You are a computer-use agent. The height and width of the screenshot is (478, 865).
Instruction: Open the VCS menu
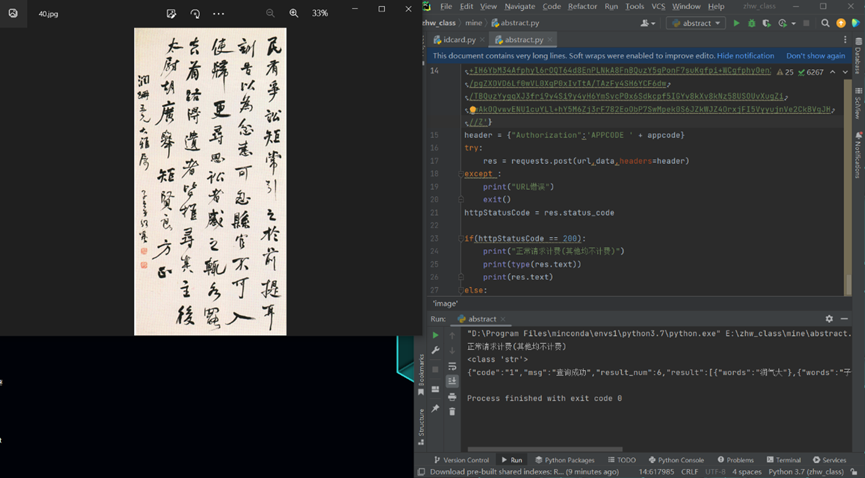click(658, 6)
